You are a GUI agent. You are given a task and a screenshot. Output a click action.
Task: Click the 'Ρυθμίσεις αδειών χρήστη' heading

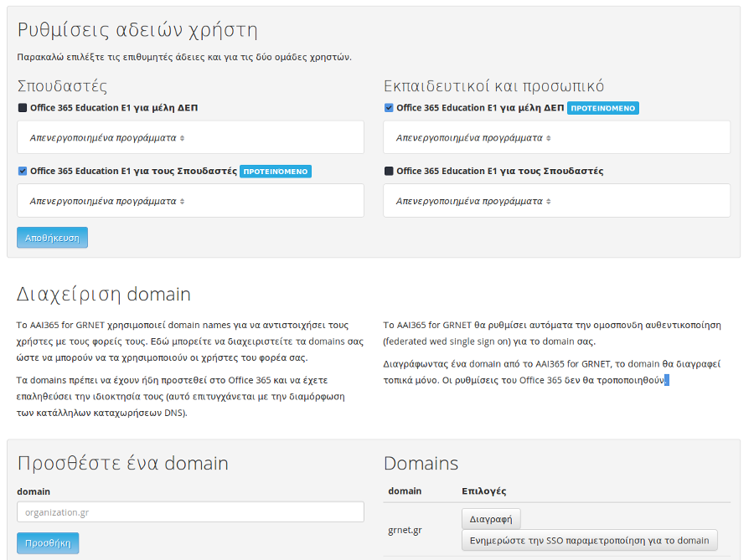[137, 30]
